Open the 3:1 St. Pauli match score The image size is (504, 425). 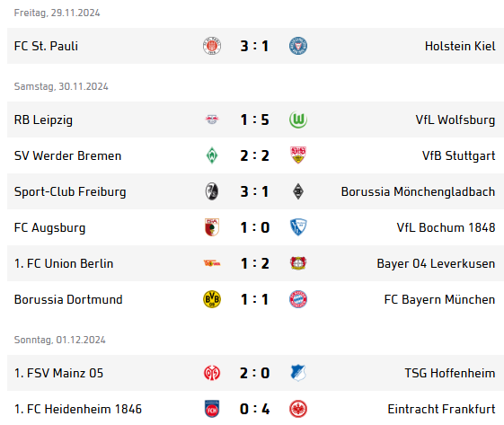[254, 46]
